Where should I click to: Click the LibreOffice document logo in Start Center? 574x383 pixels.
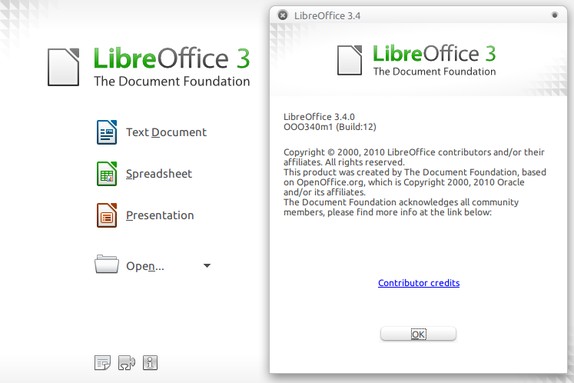click(x=63, y=67)
